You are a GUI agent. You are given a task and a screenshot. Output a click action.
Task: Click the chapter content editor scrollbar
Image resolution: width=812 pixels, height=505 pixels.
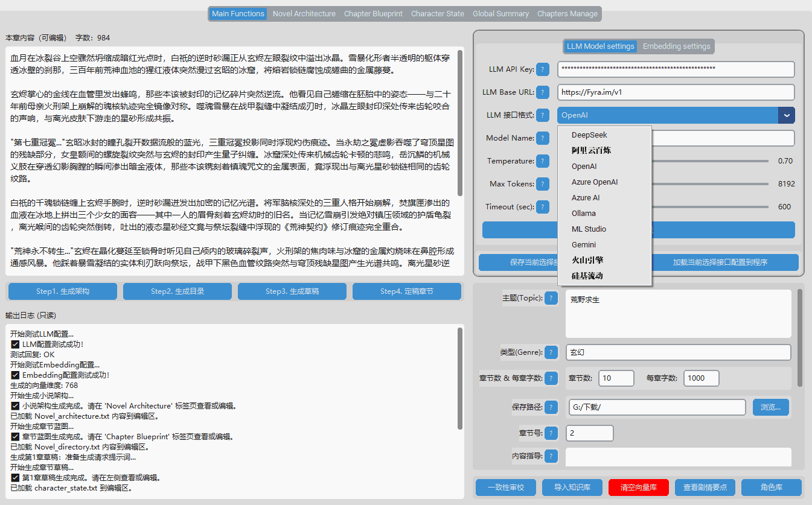(460, 121)
